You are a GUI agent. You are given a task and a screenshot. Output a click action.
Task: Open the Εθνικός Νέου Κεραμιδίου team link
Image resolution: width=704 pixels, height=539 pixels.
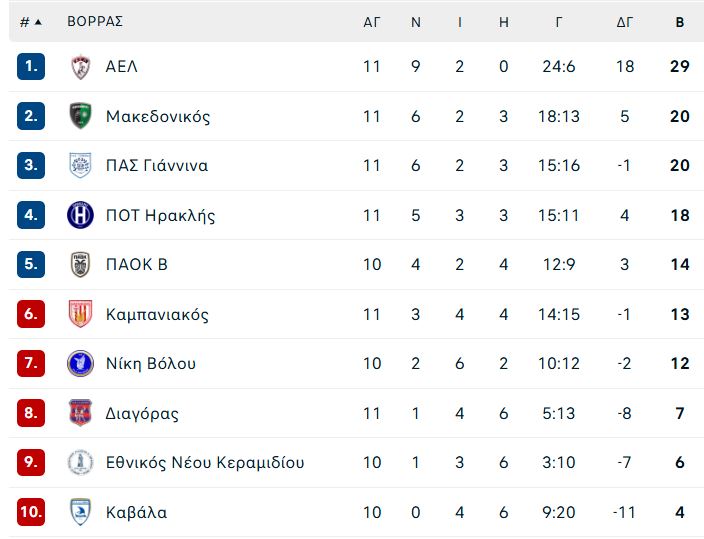[205, 462]
